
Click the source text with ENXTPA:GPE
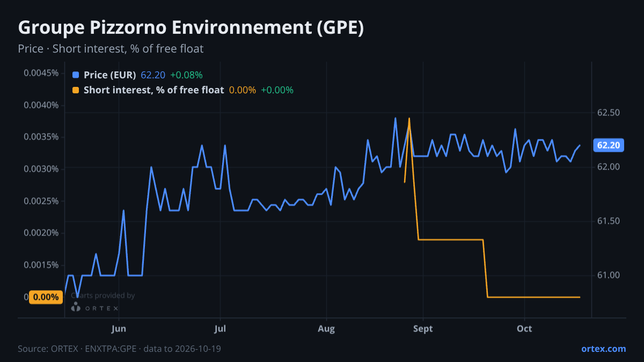(x=119, y=349)
